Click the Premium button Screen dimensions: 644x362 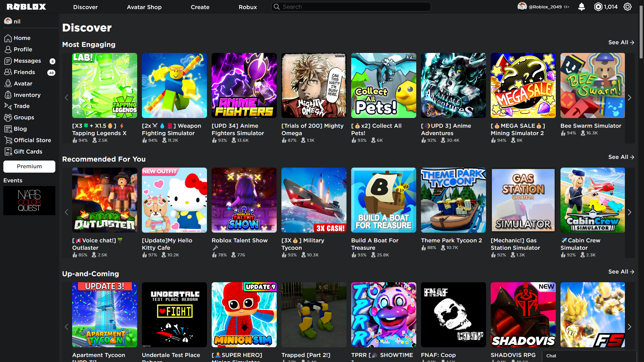click(29, 167)
